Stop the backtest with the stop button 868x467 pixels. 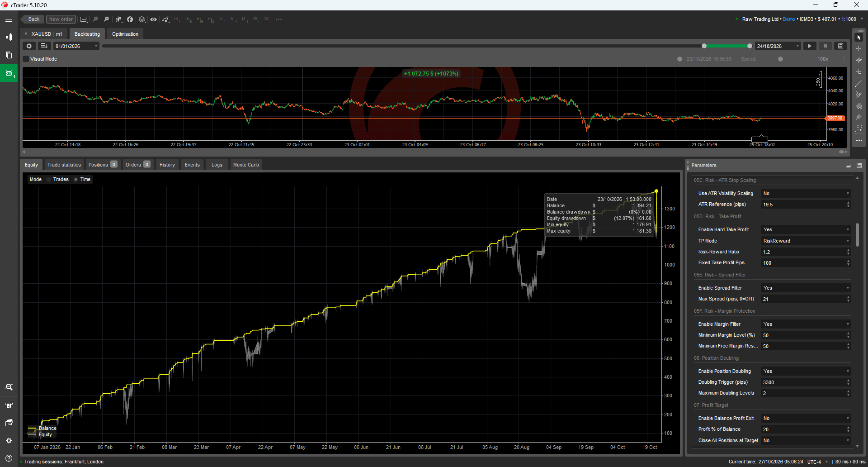825,46
